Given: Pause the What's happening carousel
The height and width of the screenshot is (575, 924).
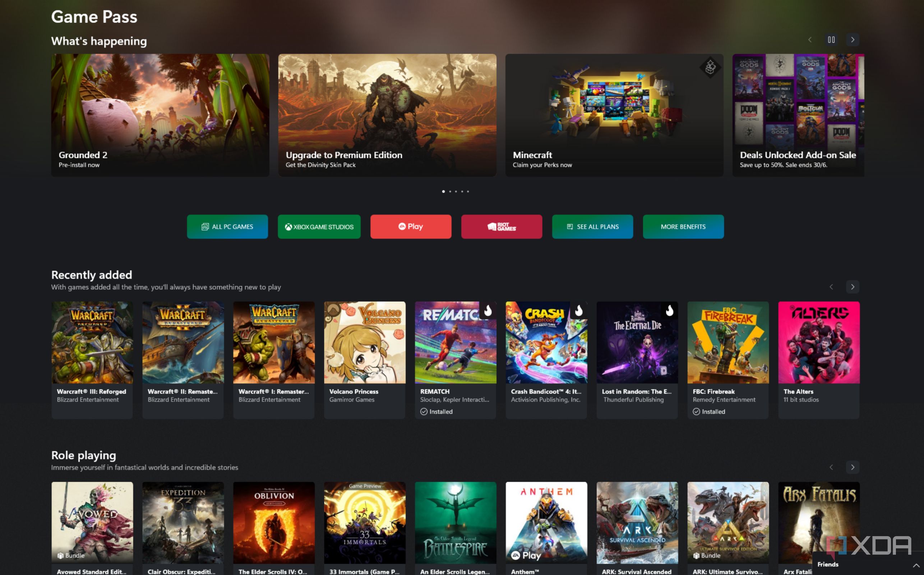Looking at the screenshot, I should (831, 40).
